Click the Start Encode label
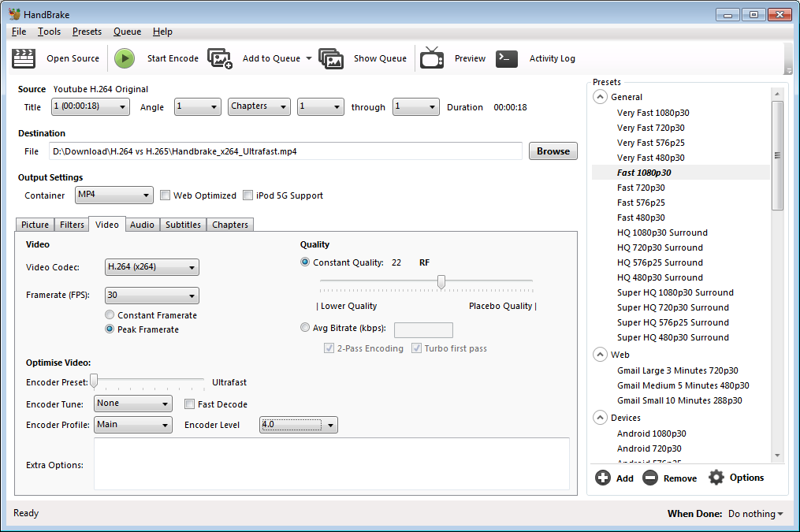This screenshot has height=532, width=800. [173, 58]
